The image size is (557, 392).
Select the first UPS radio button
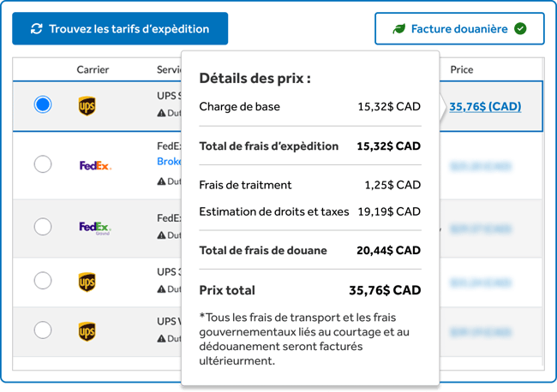[x=43, y=104]
